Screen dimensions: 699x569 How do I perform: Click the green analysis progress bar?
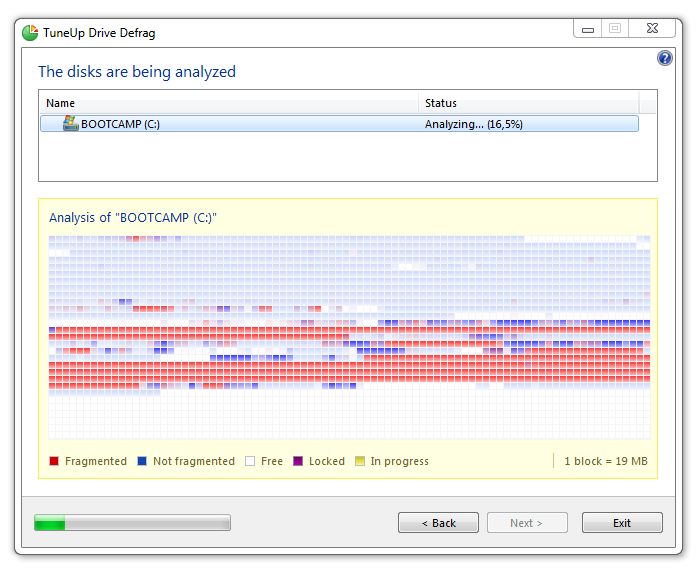coord(132,523)
